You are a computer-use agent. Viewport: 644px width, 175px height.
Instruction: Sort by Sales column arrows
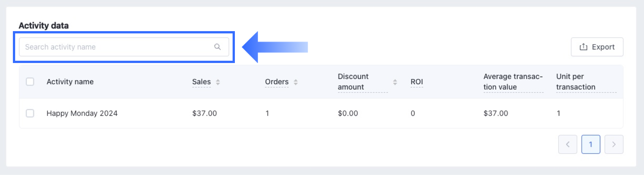click(x=218, y=82)
